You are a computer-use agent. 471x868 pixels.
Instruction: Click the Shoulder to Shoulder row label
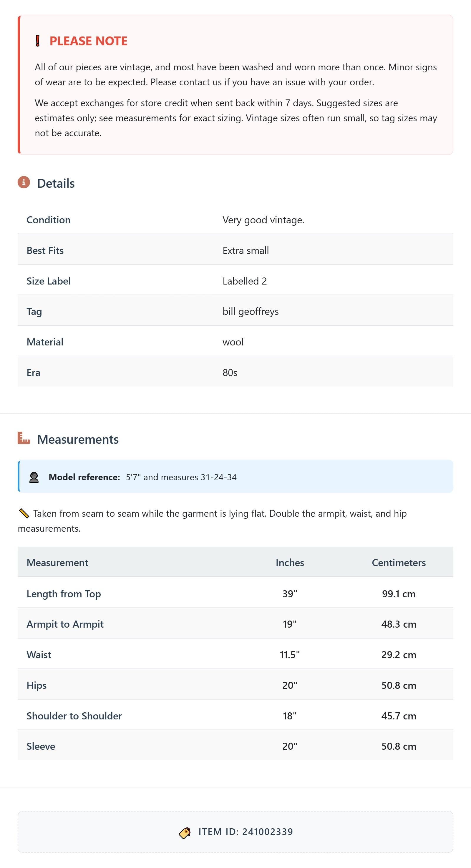[x=74, y=716]
